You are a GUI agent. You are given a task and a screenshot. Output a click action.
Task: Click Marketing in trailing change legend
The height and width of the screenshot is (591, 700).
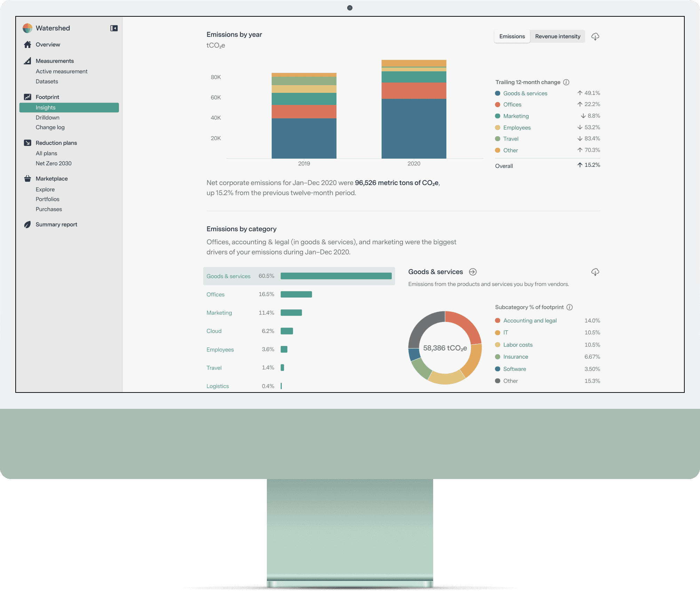516,116
